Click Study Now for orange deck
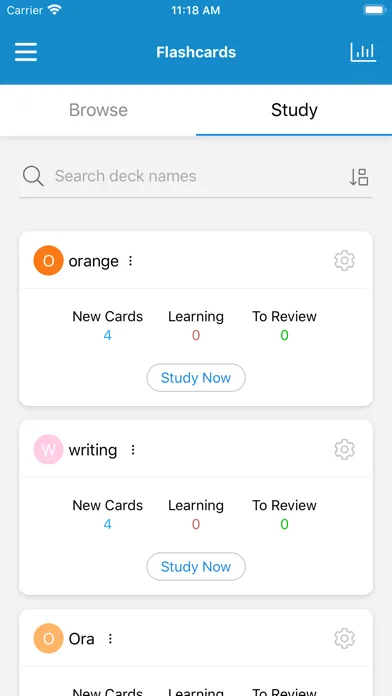 tap(196, 378)
